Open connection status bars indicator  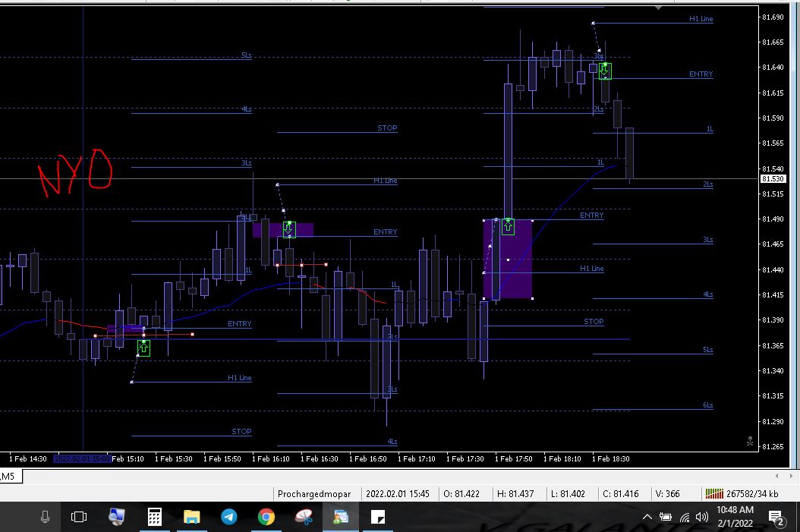point(714,494)
